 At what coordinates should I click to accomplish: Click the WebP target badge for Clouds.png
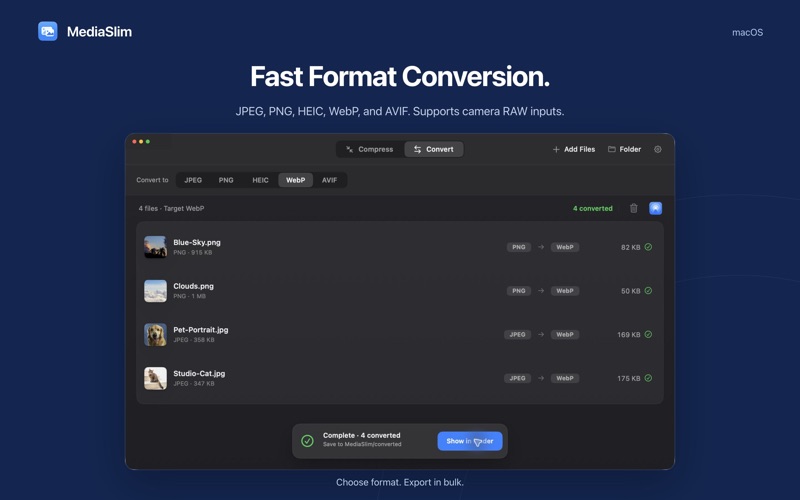point(565,291)
